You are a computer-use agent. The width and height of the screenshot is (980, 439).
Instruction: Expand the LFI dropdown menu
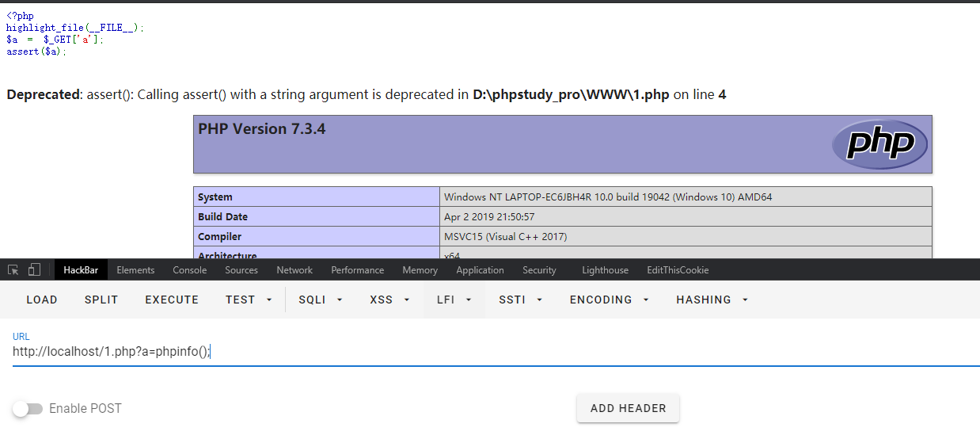[454, 300]
